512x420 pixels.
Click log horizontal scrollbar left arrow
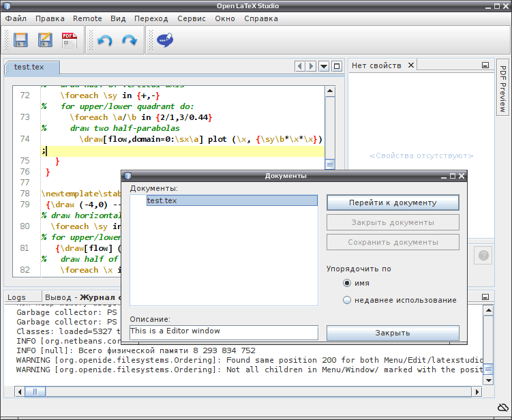pyautogui.click(x=20, y=391)
